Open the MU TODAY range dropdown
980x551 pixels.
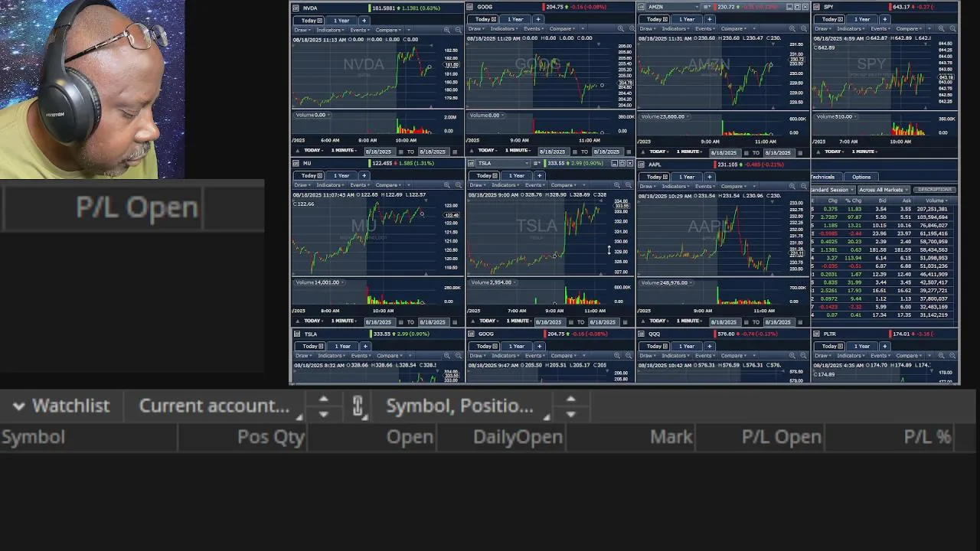(x=315, y=321)
